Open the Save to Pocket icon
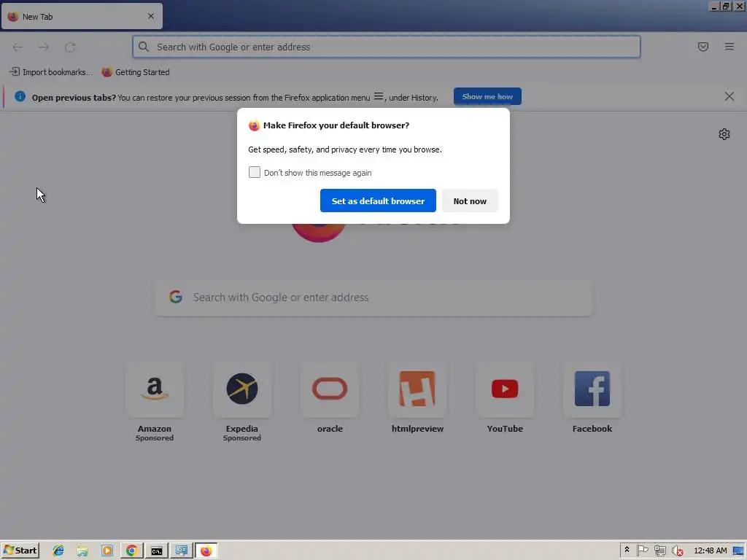The image size is (747, 560). [703, 47]
